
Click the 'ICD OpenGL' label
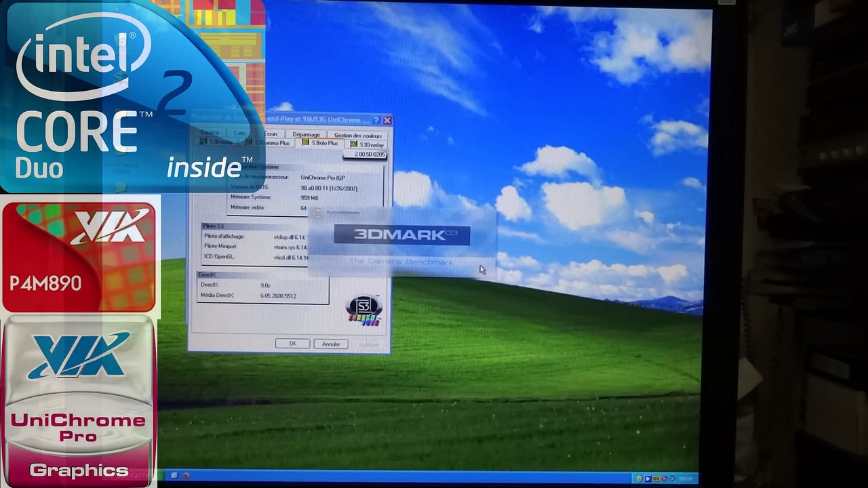click(219, 256)
